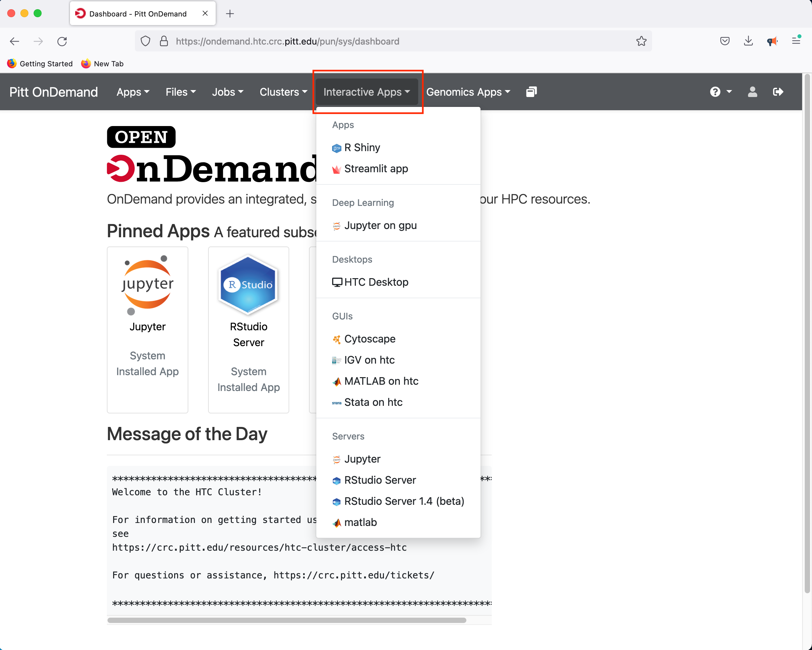Click the Getting Started bookmark

click(40, 64)
